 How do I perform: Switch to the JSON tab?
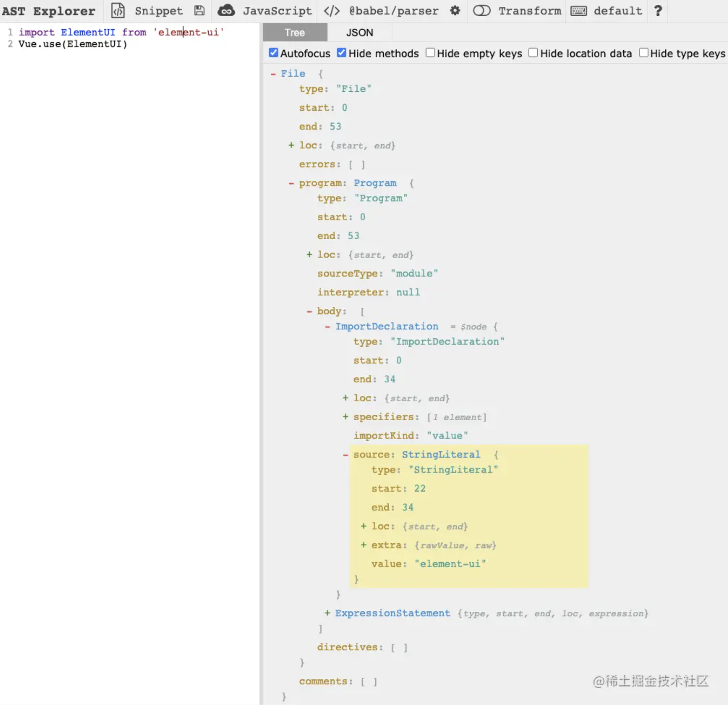[360, 32]
